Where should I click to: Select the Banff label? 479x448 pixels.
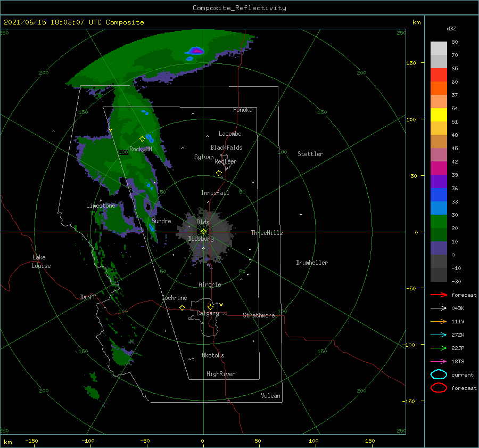pyautogui.click(x=88, y=297)
